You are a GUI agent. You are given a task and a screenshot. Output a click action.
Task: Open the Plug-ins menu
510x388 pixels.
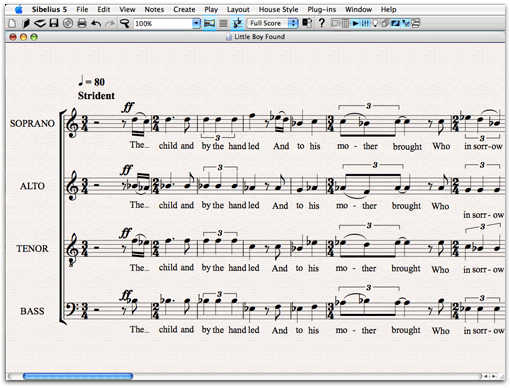[x=322, y=9]
